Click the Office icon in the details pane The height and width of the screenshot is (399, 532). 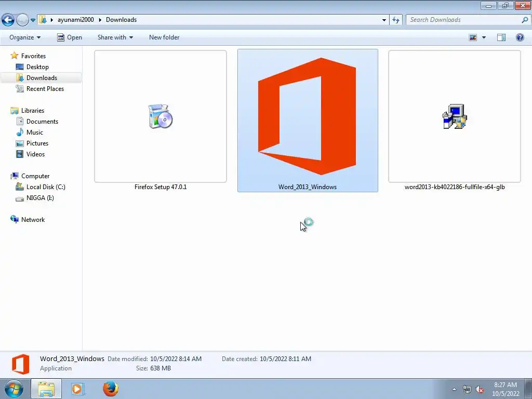click(20, 364)
